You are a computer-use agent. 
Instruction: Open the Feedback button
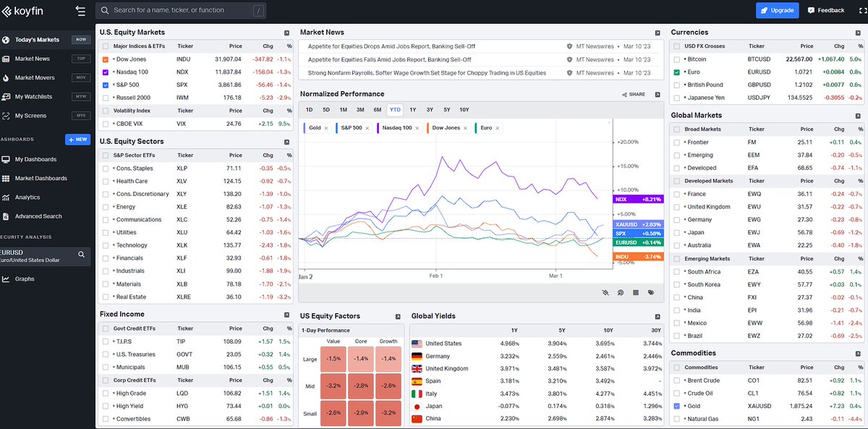pos(827,10)
